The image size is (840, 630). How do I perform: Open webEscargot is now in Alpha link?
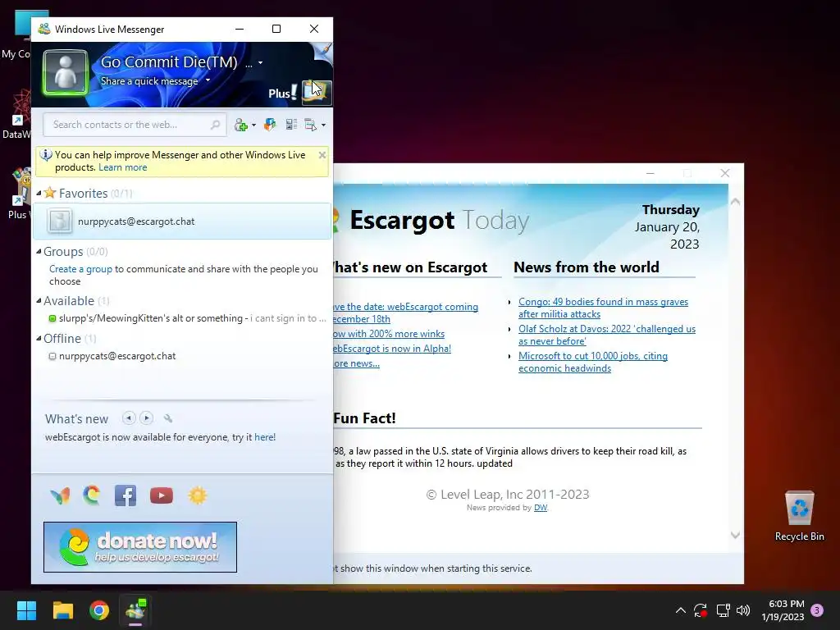392,349
